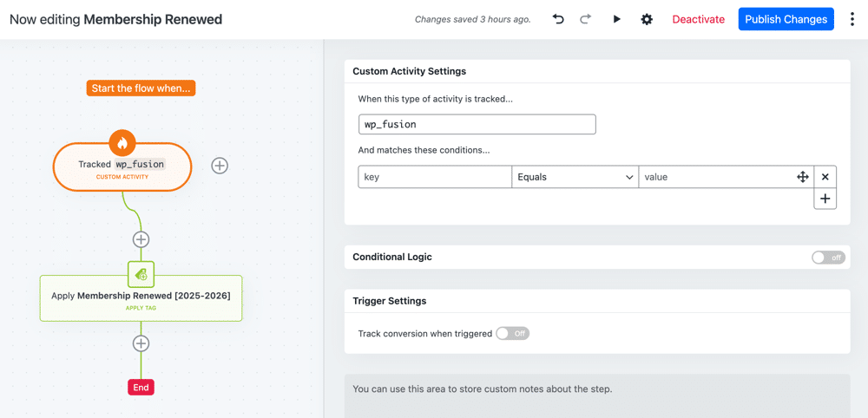Viewport: 868px width, 418px height.
Task: Turn on Track conversion when triggered
Action: click(512, 334)
